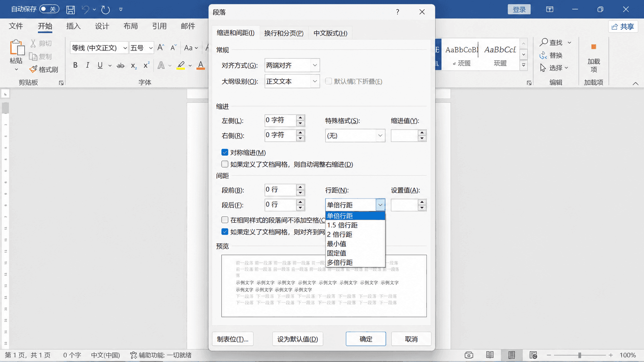Image resolution: width=644 pixels, height=362 pixels.
Task: Toggle Bold formatting
Action: pos(75,65)
